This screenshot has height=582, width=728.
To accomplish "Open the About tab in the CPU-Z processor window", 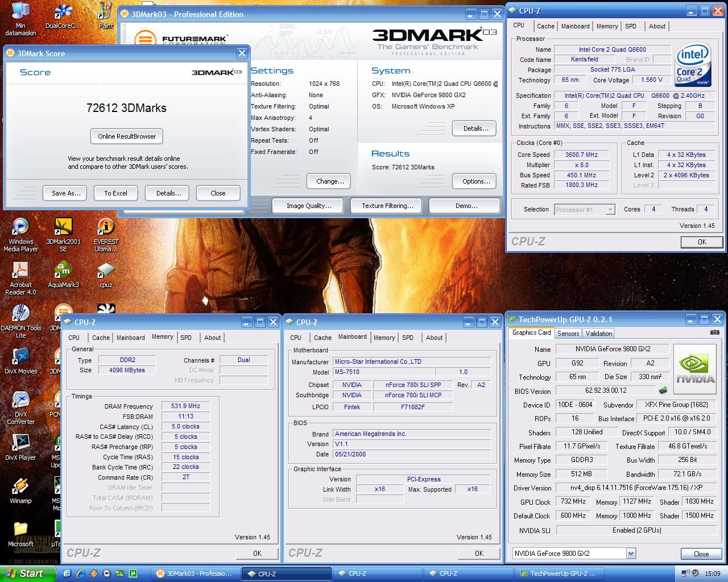I will [657, 26].
